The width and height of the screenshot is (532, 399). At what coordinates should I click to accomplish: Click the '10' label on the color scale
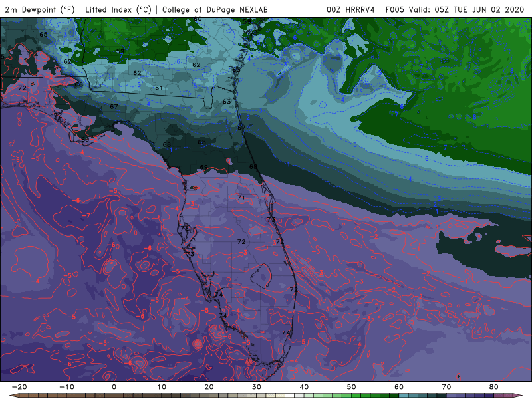tap(162, 387)
